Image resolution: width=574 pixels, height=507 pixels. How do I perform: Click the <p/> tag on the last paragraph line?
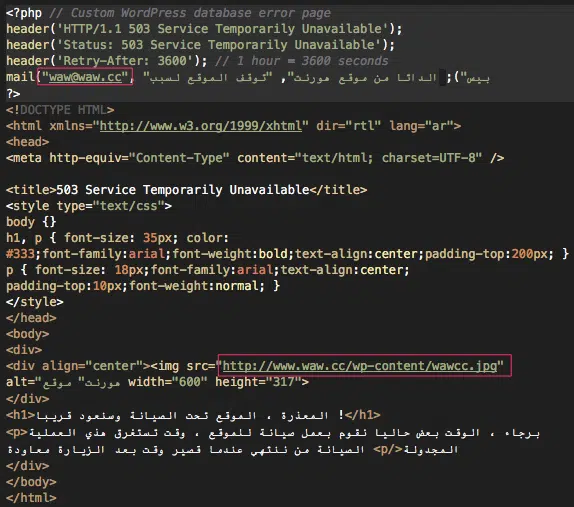pyautogui.click(x=388, y=449)
